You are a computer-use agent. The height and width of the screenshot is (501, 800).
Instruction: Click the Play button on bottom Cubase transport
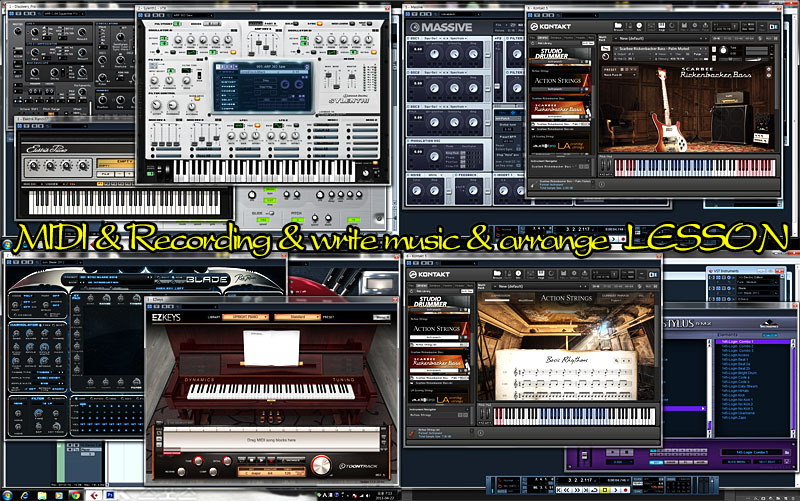coord(616,490)
